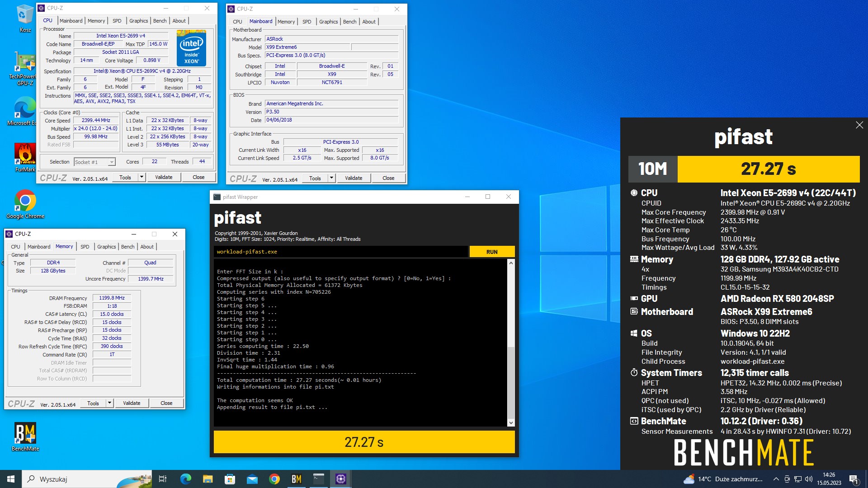Maximize the pifast Wrapper window
868x488 pixels.
click(488, 197)
